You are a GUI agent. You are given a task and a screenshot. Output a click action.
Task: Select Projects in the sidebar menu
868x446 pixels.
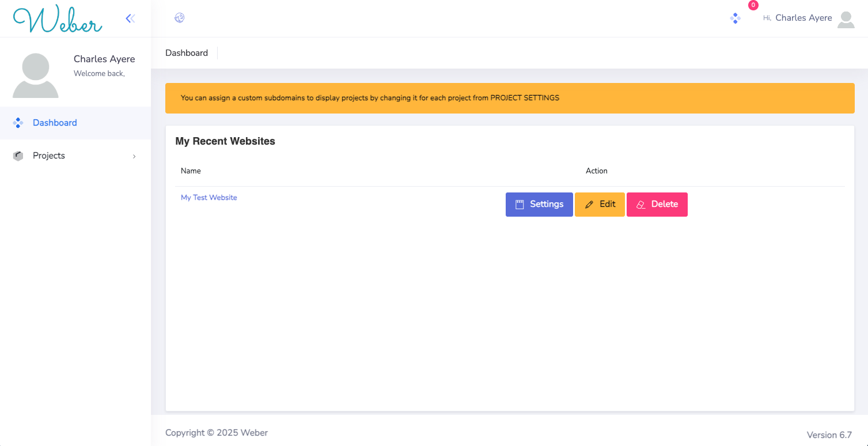click(48, 156)
